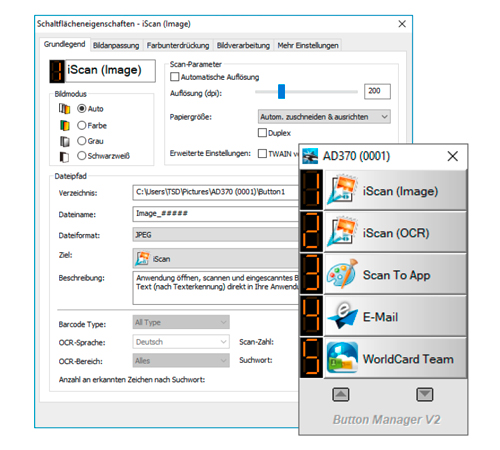Click the Verzeichnis path field
This screenshot has width=500, height=450.
click(x=215, y=192)
